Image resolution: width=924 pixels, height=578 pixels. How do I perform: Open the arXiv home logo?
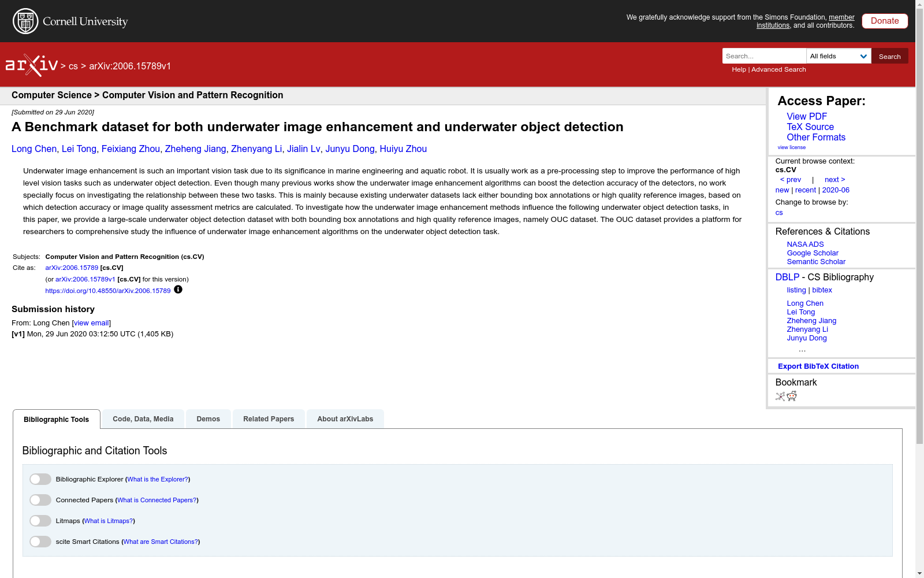[32, 65]
